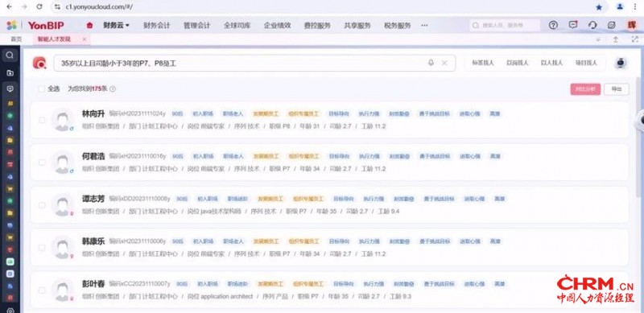Click 林向升's avatar picture
The height and width of the screenshot is (313, 644).
(x=63, y=120)
